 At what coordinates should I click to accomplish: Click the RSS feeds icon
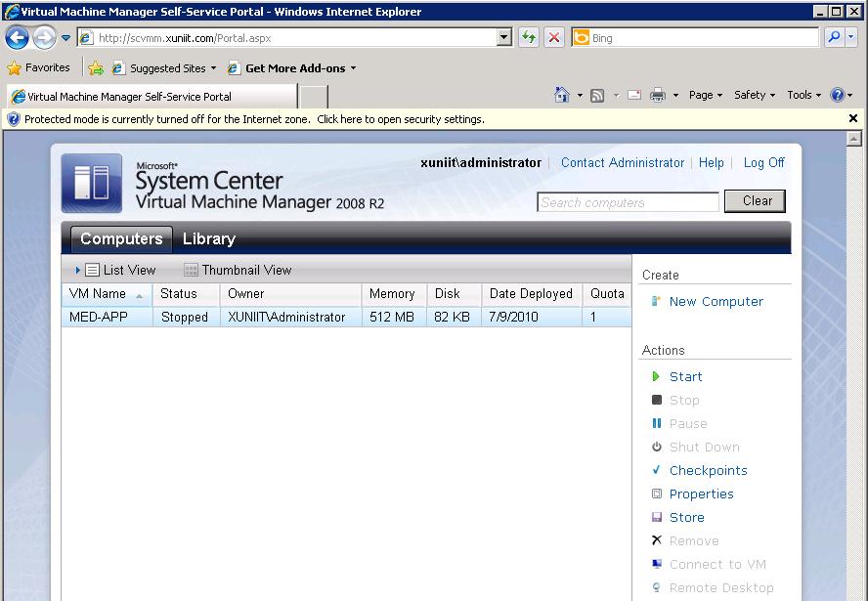[x=596, y=95]
